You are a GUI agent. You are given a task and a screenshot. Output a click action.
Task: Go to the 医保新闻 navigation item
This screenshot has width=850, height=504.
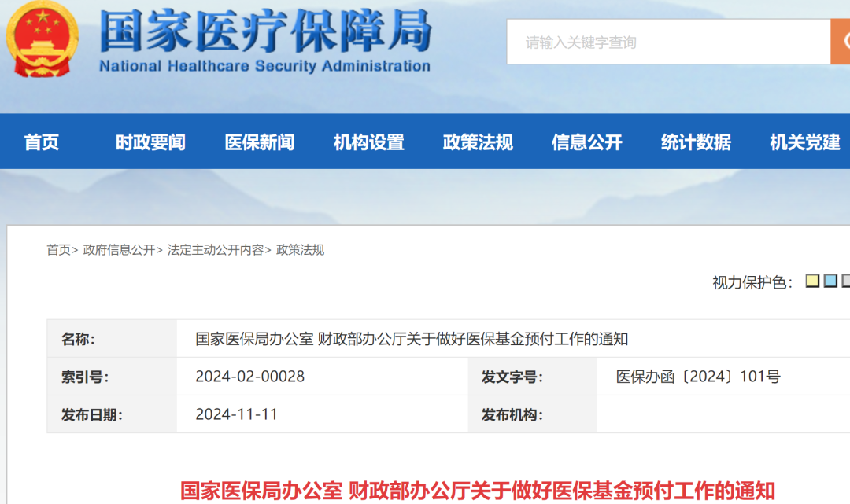[260, 142]
